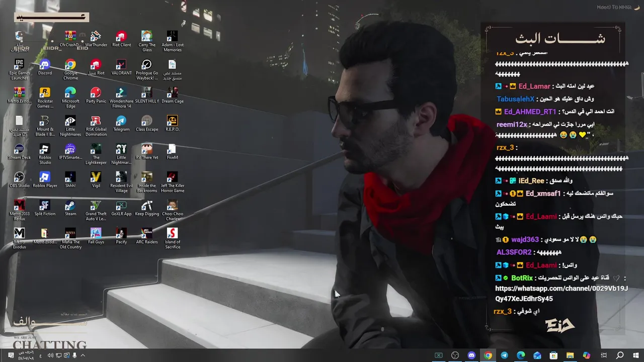Image resolution: width=644 pixels, height=362 pixels.
Task: Open the WhatsApp channel link in chat
Action: (x=561, y=294)
